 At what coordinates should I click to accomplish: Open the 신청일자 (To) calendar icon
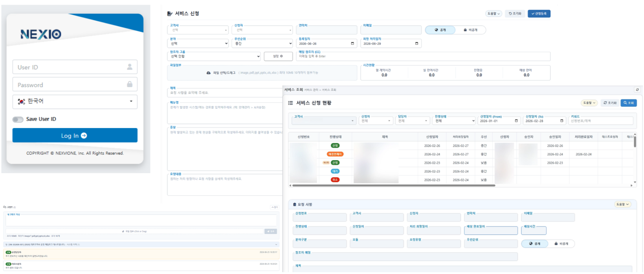(x=561, y=121)
